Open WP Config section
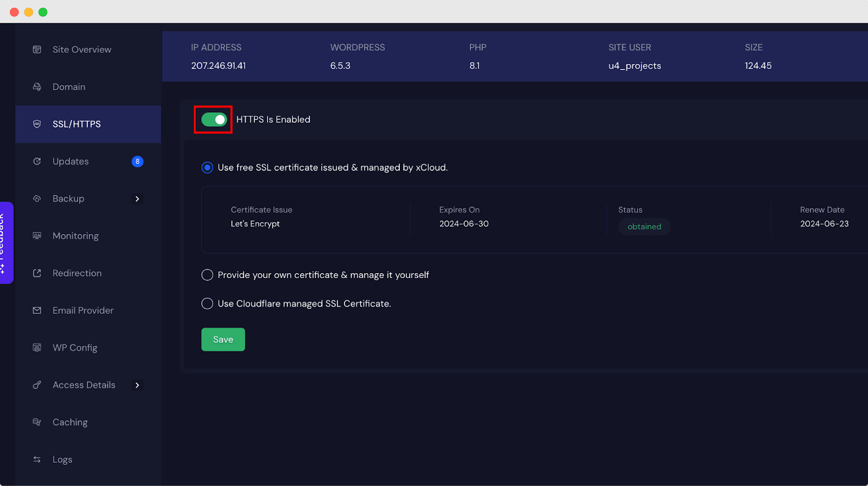 (88, 348)
